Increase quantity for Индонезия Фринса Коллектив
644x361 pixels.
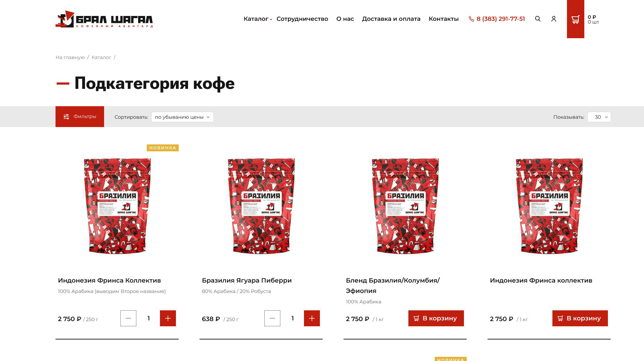click(x=168, y=318)
